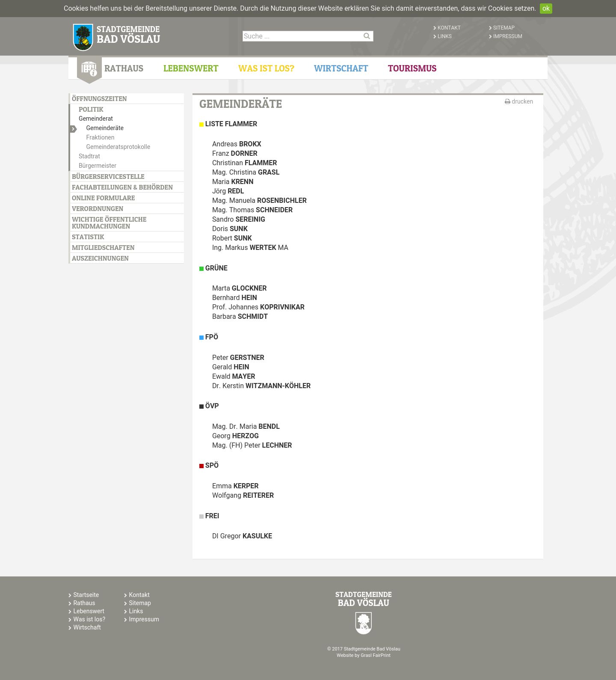Open the IMPRESSUM link in header
The image size is (616, 680).
tap(507, 36)
